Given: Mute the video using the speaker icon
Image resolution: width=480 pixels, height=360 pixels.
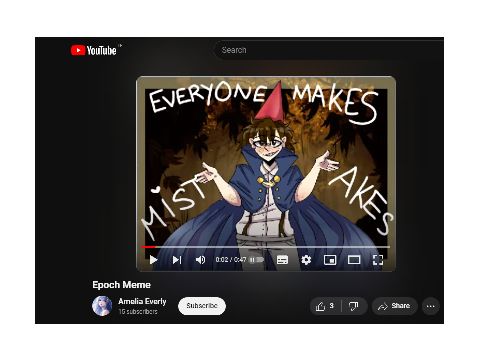Looking at the screenshot, I should pyautogui.click(x=200, y=260).
